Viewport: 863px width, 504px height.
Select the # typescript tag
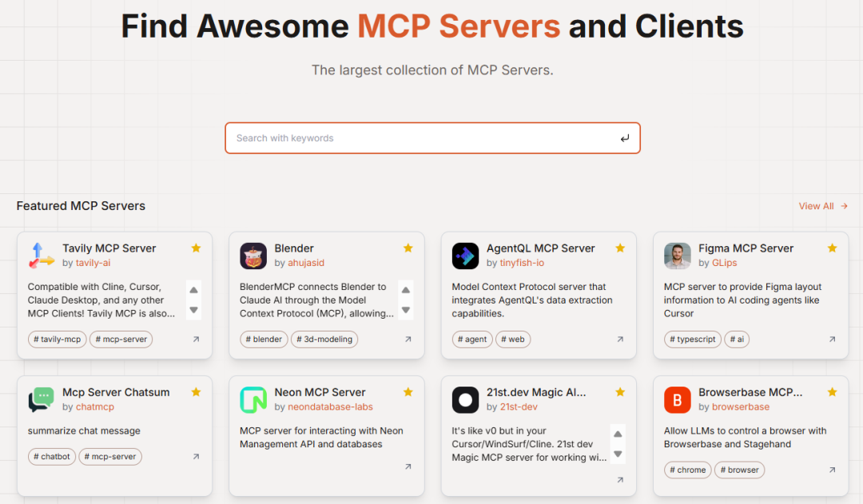click(692, 339)
